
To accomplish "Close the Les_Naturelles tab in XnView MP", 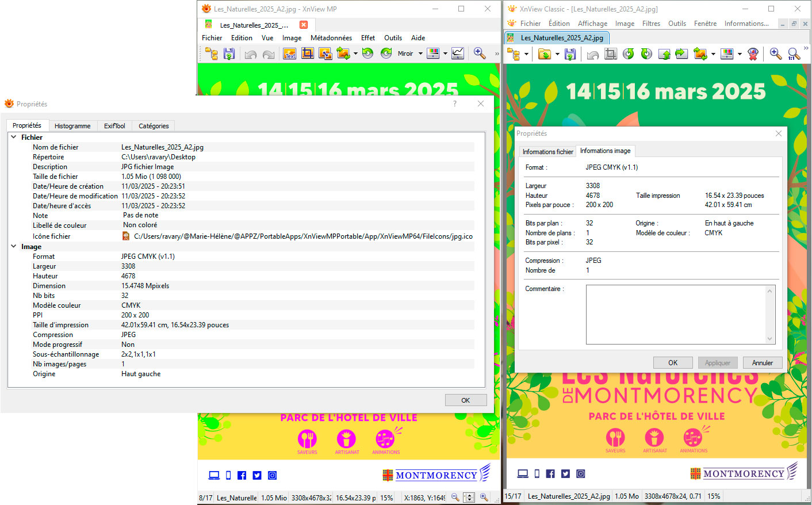I will [x=304, y=25].
